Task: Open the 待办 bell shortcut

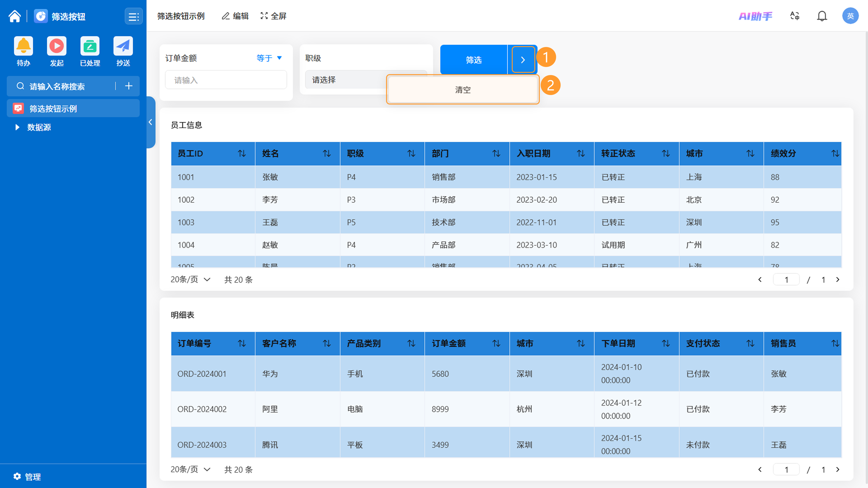Action: (x=23, y=46)
